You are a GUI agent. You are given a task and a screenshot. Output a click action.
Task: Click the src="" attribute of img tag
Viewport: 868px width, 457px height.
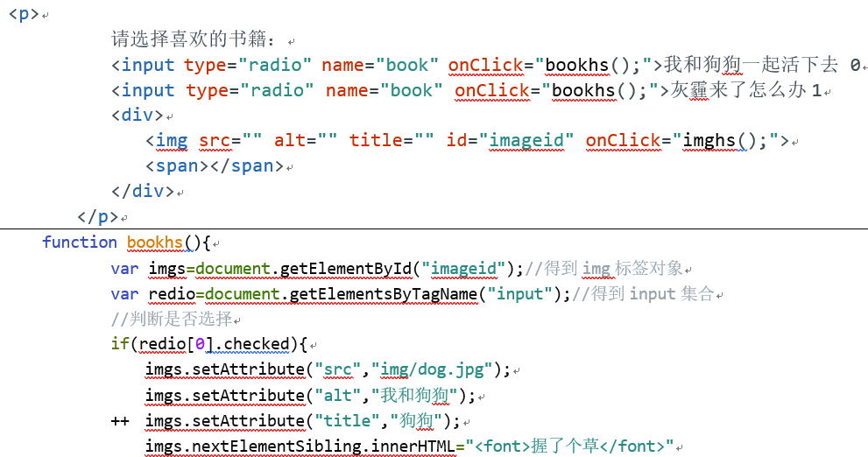pos(230,141)
